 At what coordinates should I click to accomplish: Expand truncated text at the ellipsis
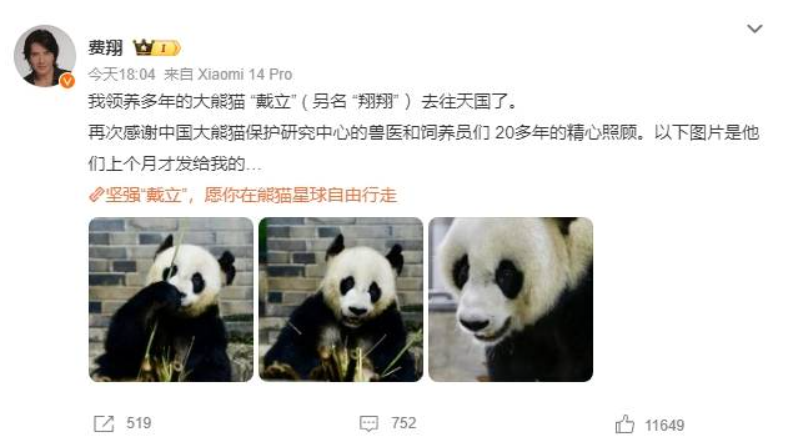coord(253,165)
